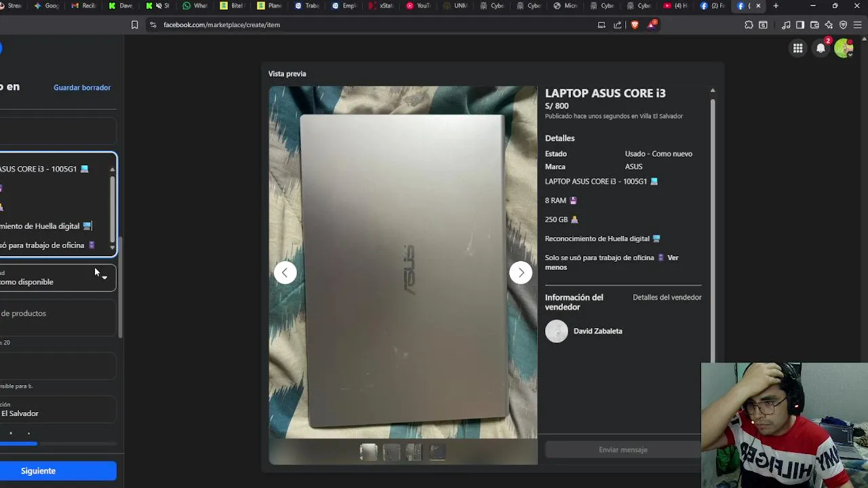Viewport: 868px width, 488px height.
Task: Click 'Usado - Como nuevo' state value
Action: click(x=658, y=154)
